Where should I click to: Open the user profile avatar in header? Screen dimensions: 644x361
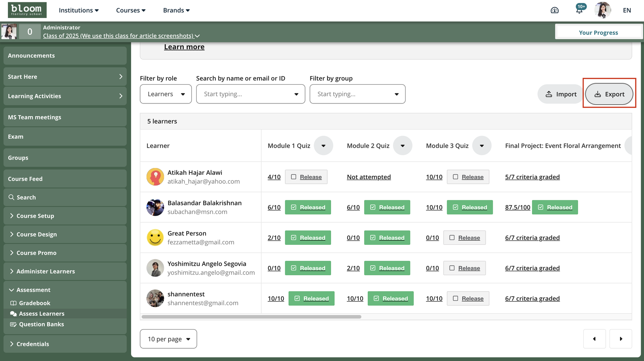point(602,10)
